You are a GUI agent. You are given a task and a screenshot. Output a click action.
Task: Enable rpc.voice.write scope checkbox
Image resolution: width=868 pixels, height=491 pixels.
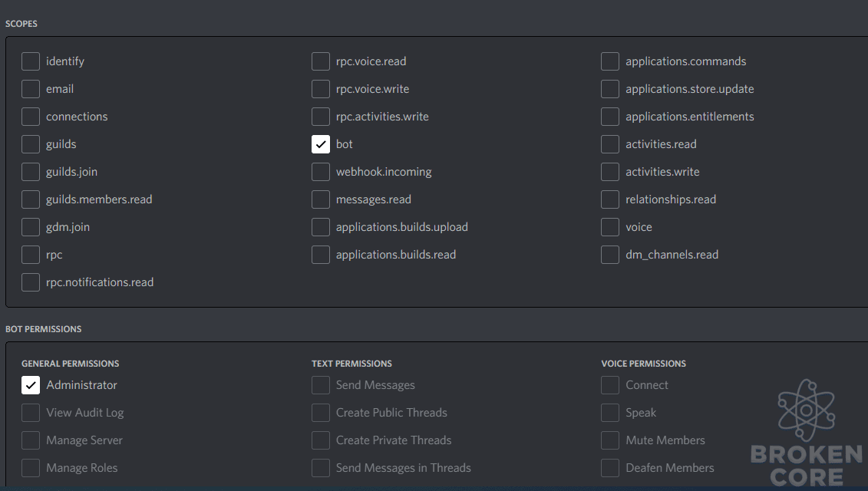pyautogui.click(x=321, y=89)
